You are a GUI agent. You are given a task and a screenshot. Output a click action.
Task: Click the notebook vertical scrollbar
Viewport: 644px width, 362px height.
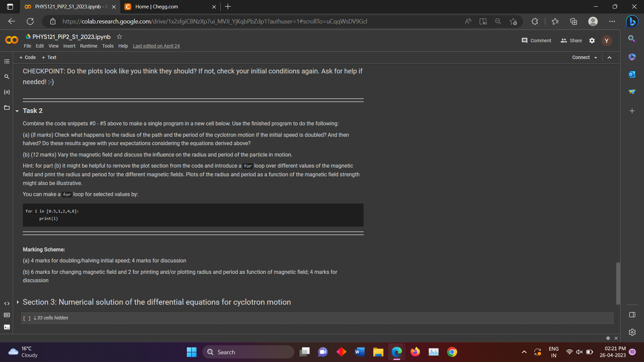(x=618, y=283)
